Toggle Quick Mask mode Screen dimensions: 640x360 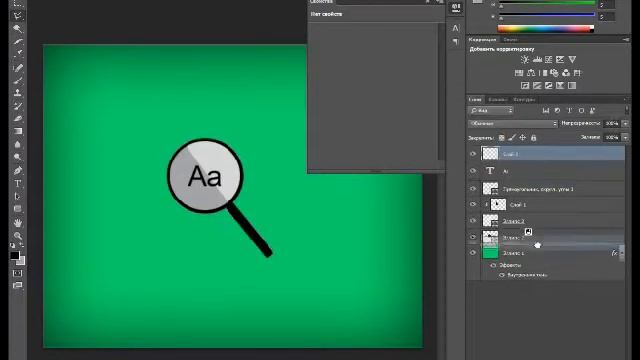pyautogui.click(x=17, y=273)
